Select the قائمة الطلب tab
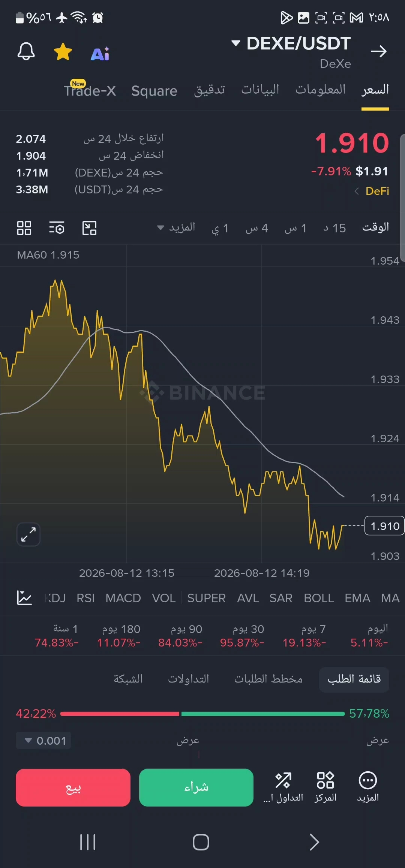The width and height of the screenshot is (405, 868). point(354,679)
